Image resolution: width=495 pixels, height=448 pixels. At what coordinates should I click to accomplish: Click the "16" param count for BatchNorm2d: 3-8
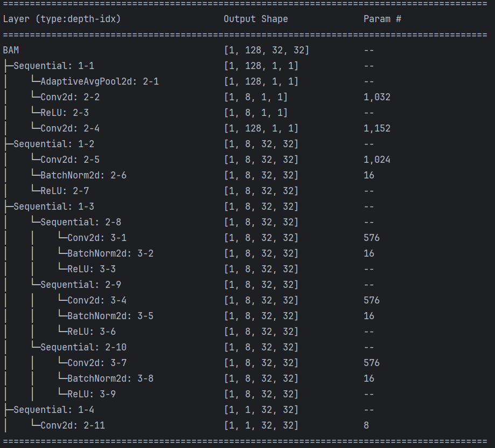(x=369, y=378)
